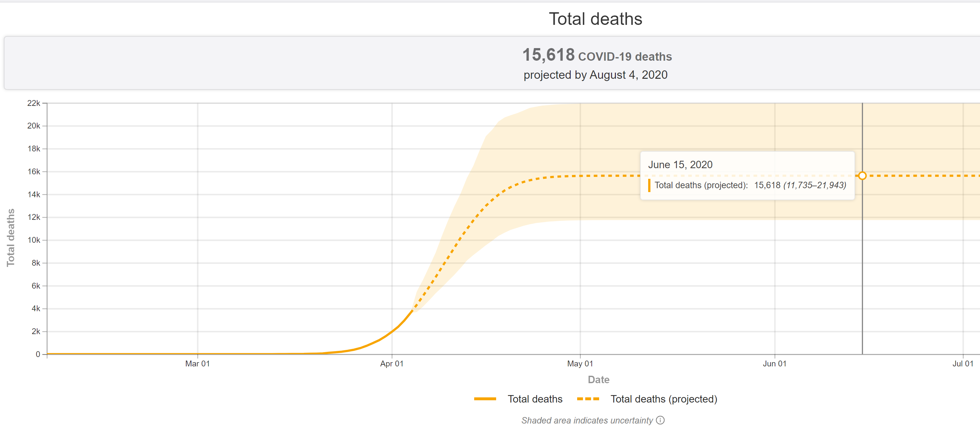Click the uncertainty info icon
The width and height of the screenshot is (980, 429).
tap(660, 420)
